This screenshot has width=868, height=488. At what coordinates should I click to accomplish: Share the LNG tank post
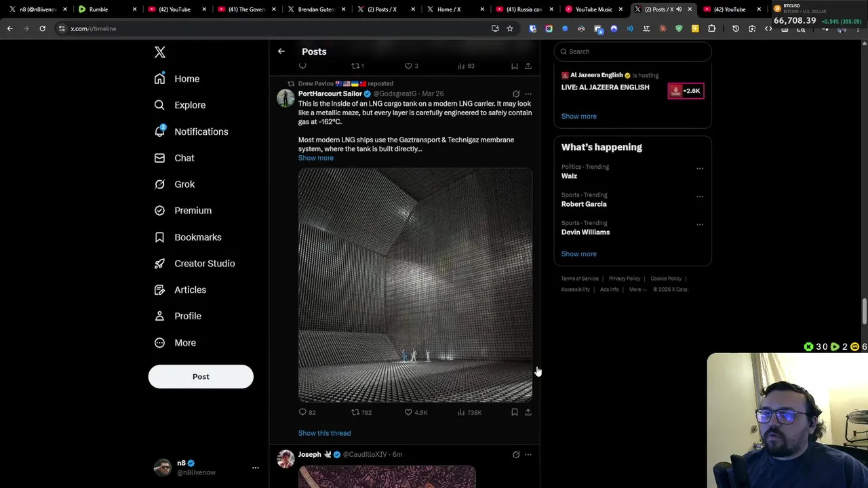(x=528, y=412)
